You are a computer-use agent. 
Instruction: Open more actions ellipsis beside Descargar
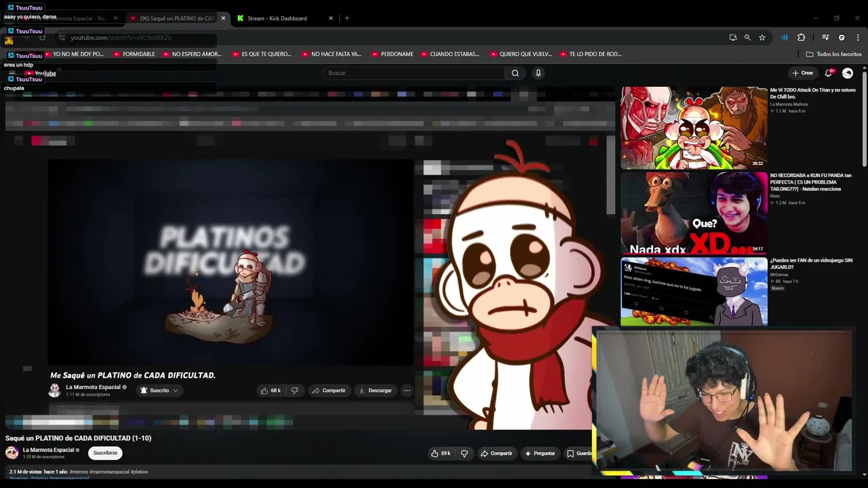pyautogui.click(x=407, y=390)
